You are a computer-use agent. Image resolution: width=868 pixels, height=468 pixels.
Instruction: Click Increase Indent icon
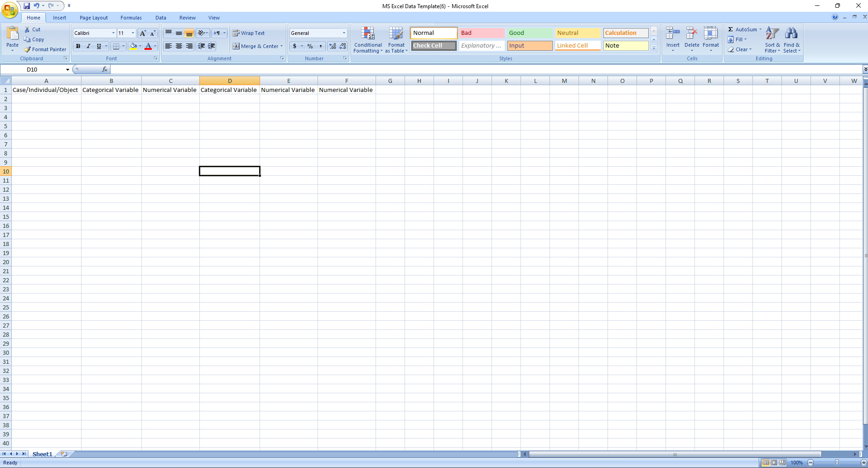212,46
